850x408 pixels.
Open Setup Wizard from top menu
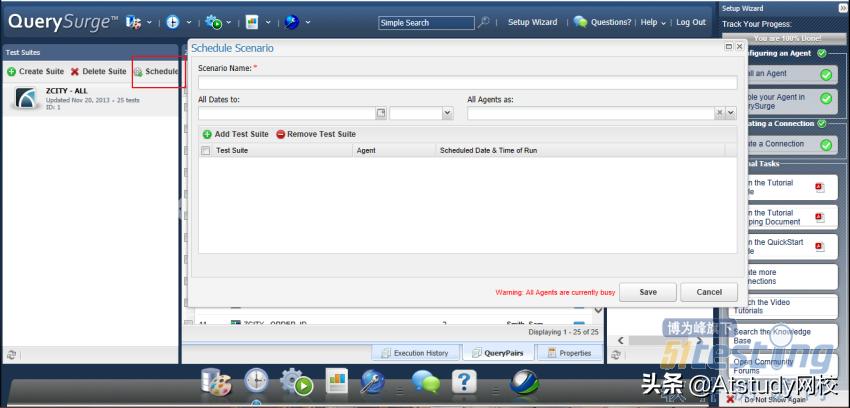(x=532, y=22)
